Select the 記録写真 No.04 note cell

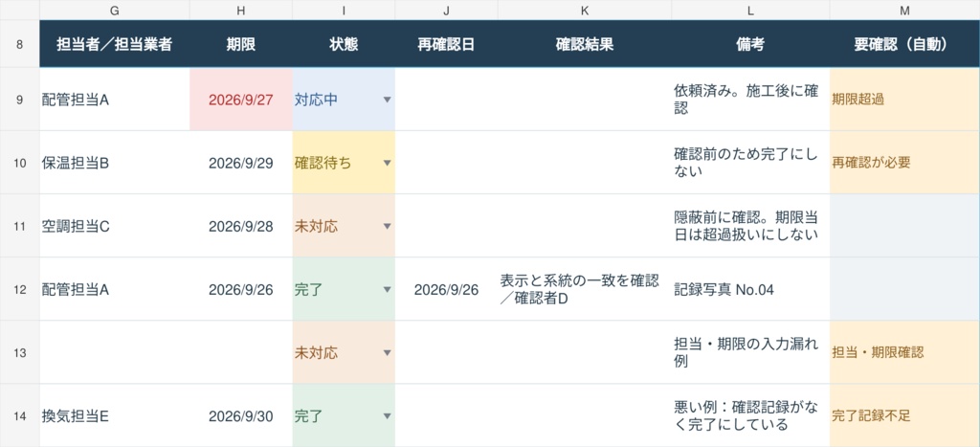pos(750,289)
